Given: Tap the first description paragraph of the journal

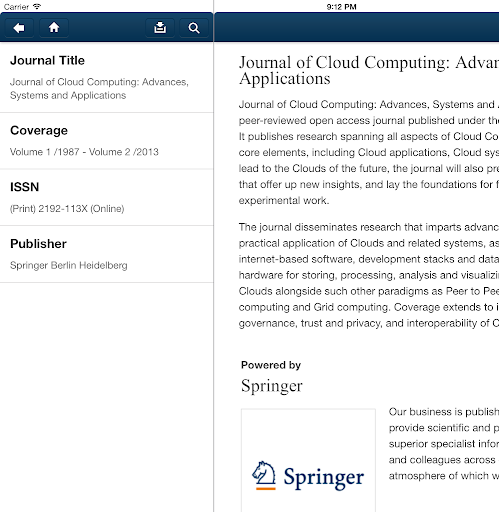Looking at the screenshot, I should [369, 152].
